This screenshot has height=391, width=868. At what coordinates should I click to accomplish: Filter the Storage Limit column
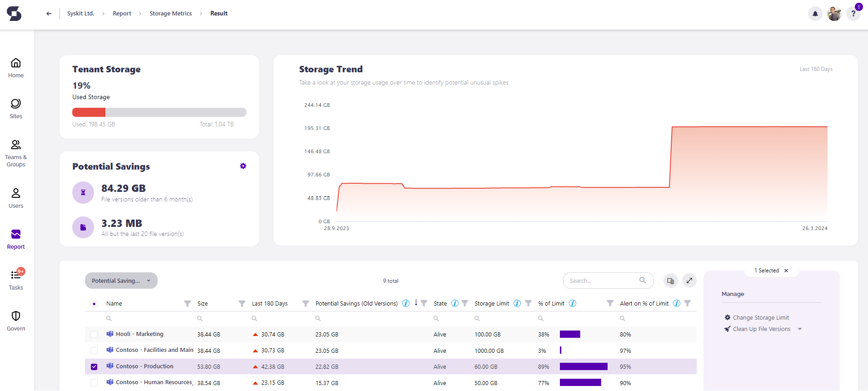pyautogui.click(x=528, y=303)
